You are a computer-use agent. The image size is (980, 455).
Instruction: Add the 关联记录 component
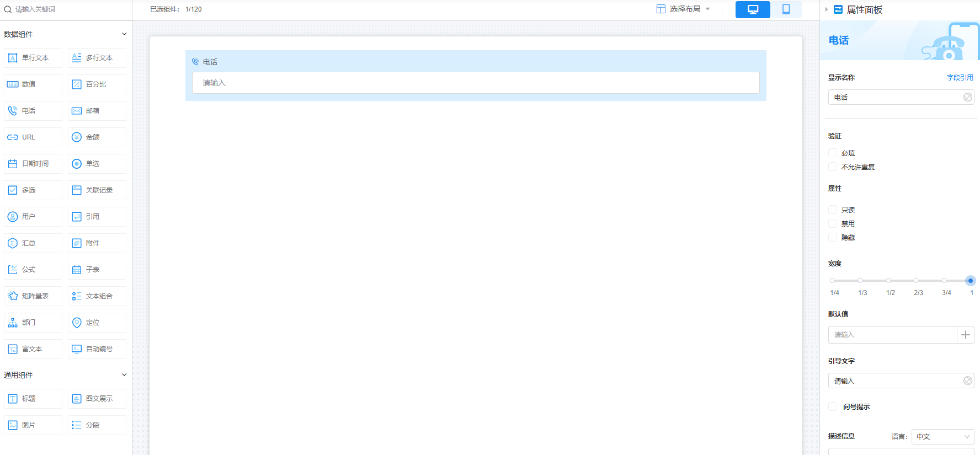coord(97,190)
